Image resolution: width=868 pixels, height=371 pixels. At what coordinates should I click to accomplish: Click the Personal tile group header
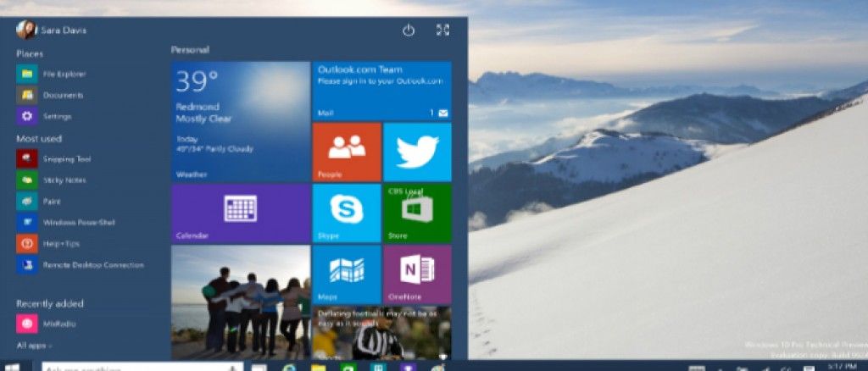(190, 50)
